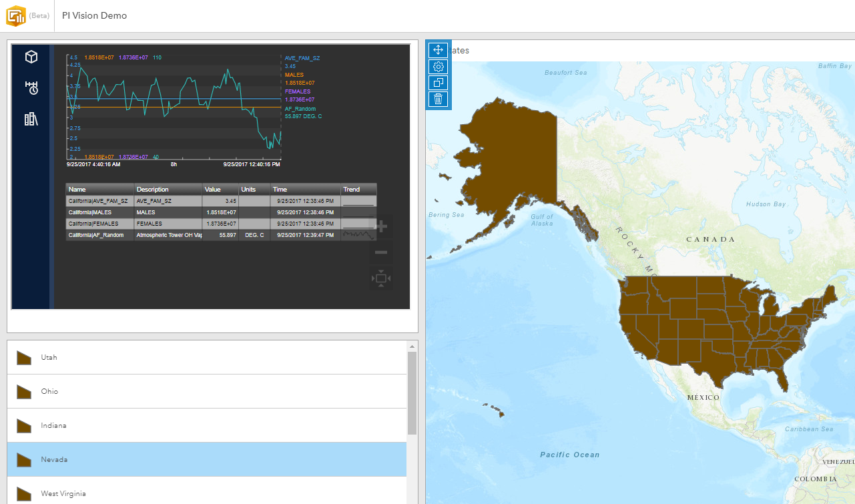Click the PI Vision logo
The width and height of the screenshot is (855, 504).
pyautogui.click(x=17, y=15)
